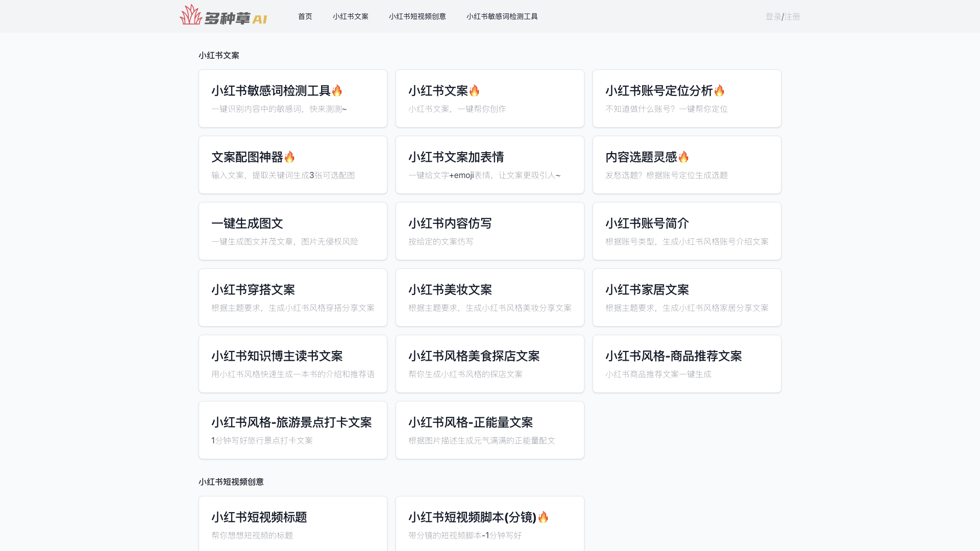Open the 小红书账号定位分析 card
Viewport: 980px width, 551px height.
coord(687,98)
